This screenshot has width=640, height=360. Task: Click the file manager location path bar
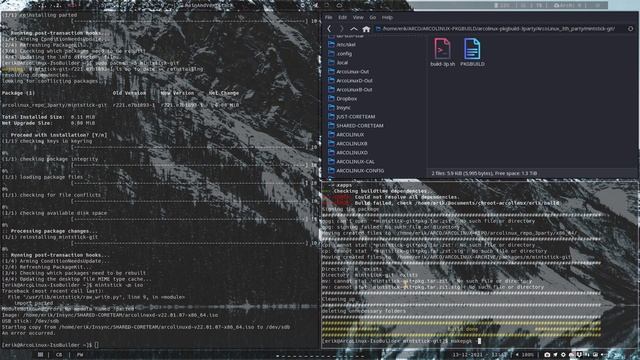500,29
